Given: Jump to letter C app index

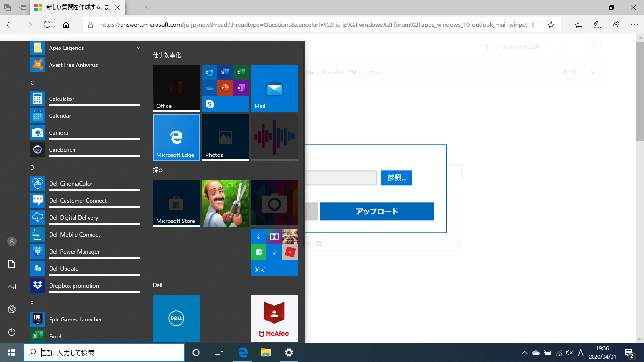Looking at the screenshot, I should tap(32, 83).
